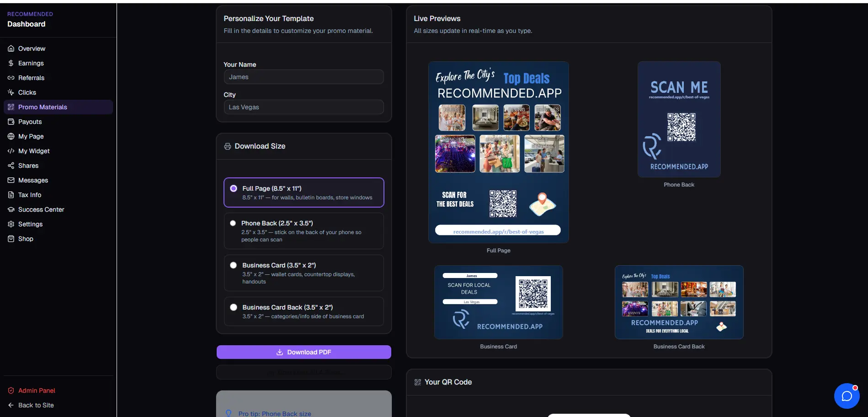Image resolution: width=868 pixels, height=417 pixels.
Task: Click the Shop bag icon
Action: tap(11, 239)
